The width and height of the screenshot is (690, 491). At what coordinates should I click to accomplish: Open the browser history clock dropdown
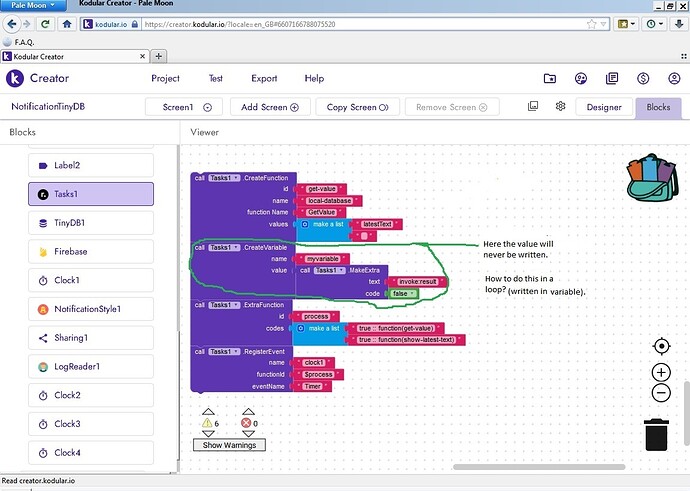coord(655,24)
